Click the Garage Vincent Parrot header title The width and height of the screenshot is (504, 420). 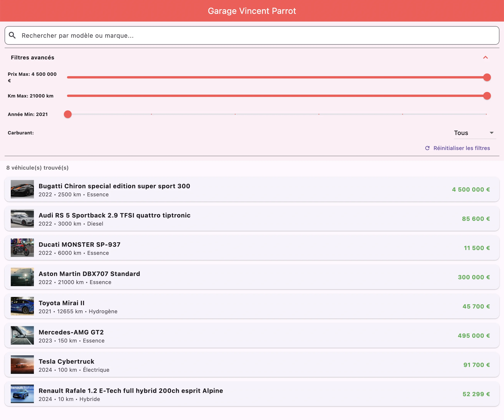click(x=252, y=11)
